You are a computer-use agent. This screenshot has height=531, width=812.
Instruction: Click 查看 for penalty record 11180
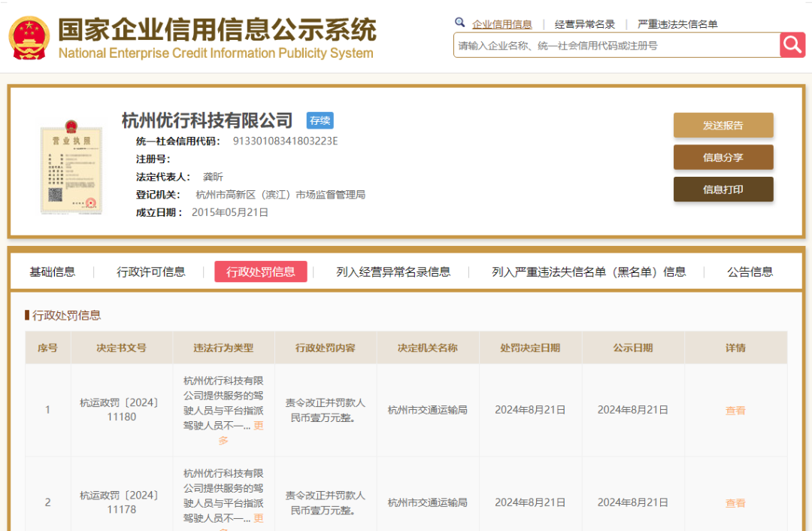click(735, 411)
